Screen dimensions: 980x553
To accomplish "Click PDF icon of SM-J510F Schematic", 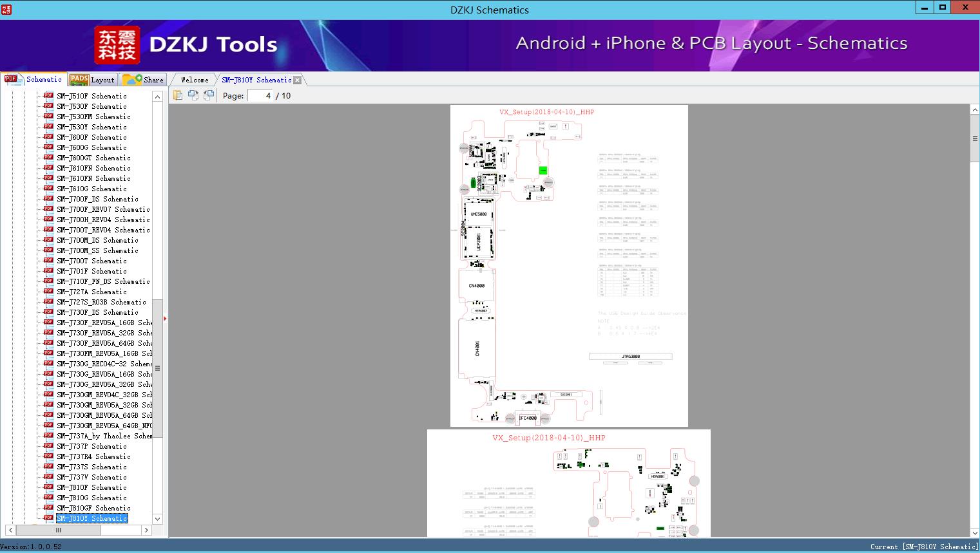I will [x=48, y=96].
